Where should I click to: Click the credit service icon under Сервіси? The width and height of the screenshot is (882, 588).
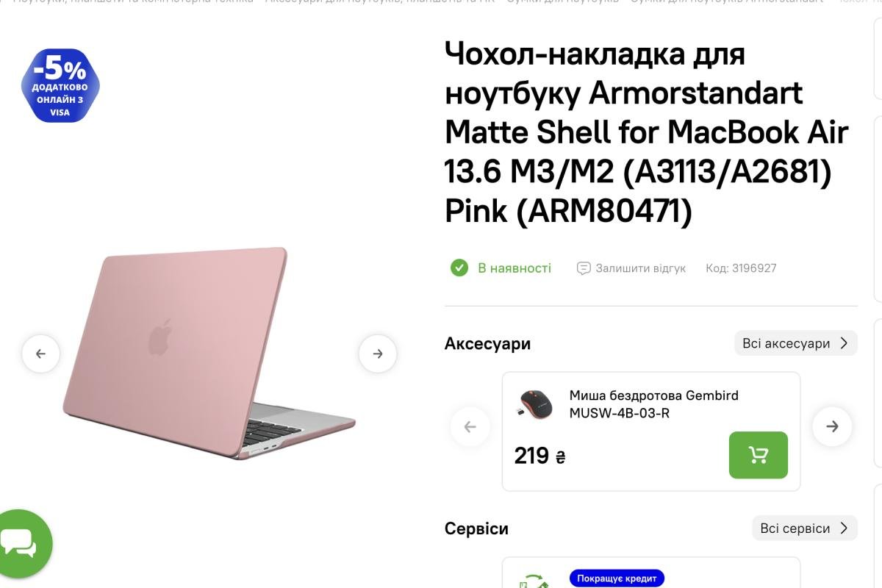(534, 582)
